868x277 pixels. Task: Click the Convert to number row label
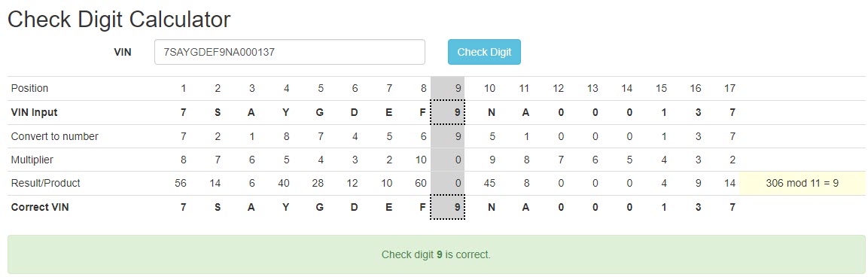pyautogui.click(x=55, y=136)
